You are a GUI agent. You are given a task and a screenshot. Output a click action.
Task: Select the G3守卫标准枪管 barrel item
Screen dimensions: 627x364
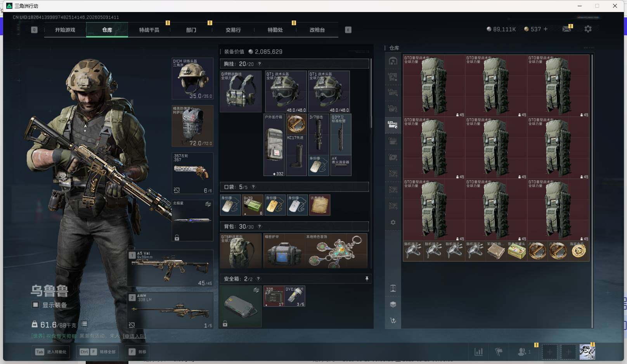341,135
